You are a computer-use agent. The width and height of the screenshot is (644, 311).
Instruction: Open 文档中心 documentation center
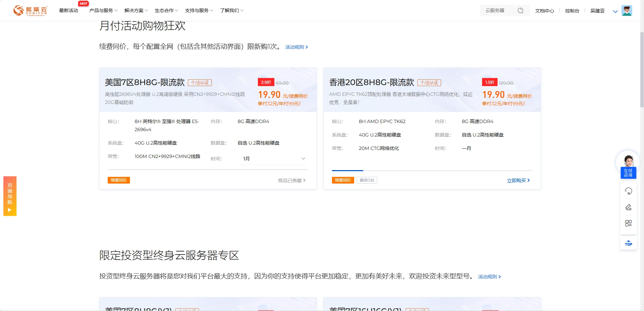pos(544,11)
